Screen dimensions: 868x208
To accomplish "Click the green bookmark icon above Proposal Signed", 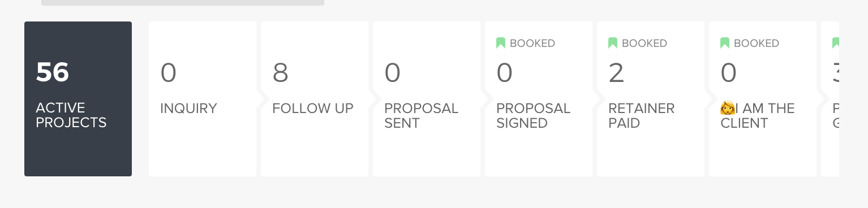I will click(500, 43).
